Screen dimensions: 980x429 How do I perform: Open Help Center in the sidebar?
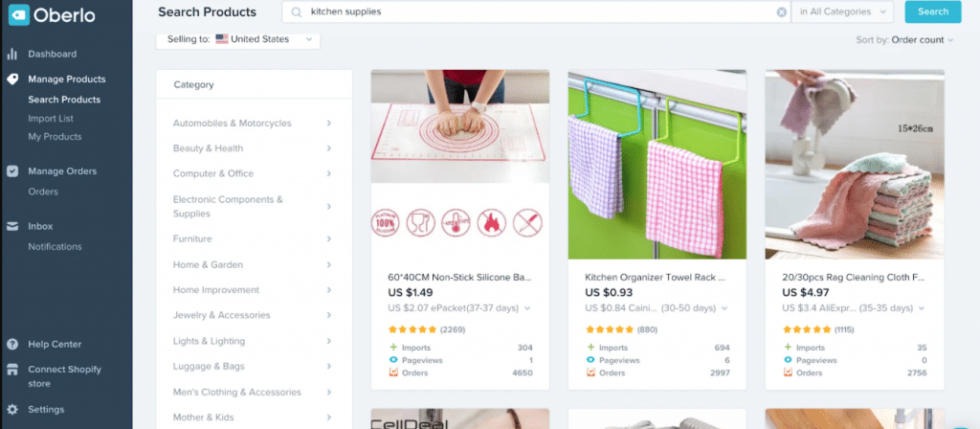[55, 345]
